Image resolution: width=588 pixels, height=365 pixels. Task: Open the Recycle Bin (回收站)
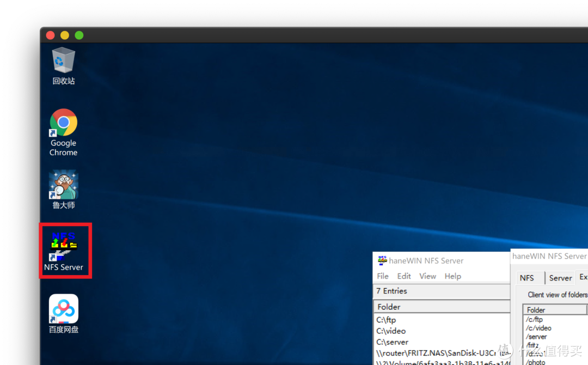[x=63, y=60]
